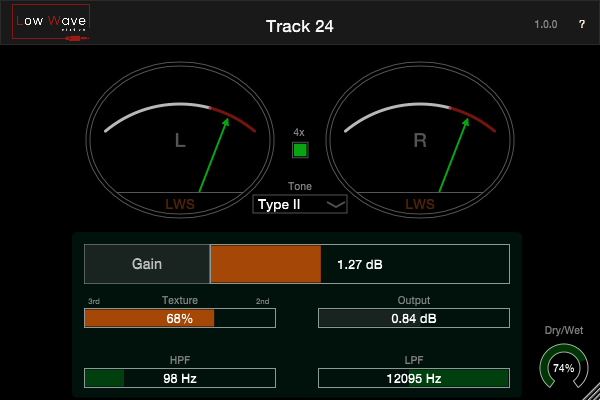Click the LPF 12095 Hz slider
The height and width of the screenshot is (400, 600).
pyautogui.click(x=414, y=378)
